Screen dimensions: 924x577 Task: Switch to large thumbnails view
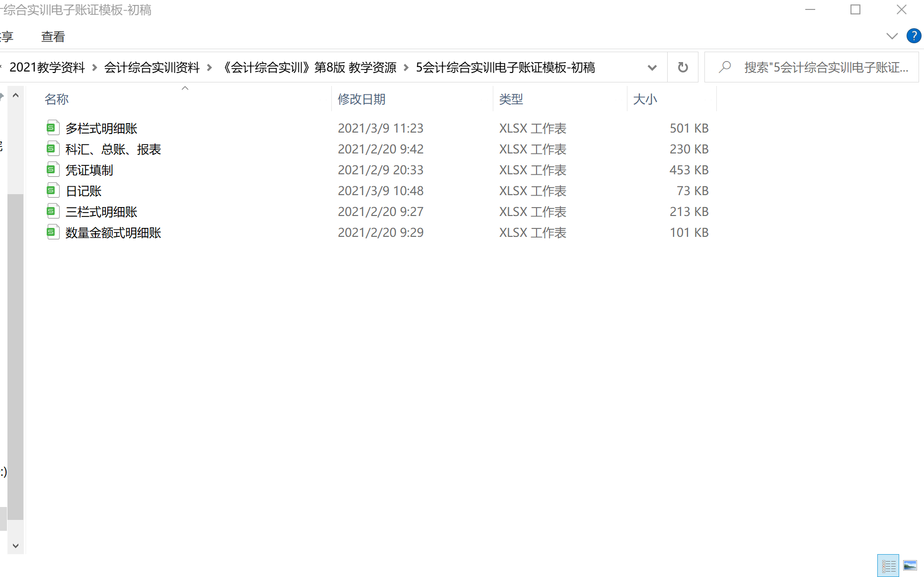coord(910,566)
